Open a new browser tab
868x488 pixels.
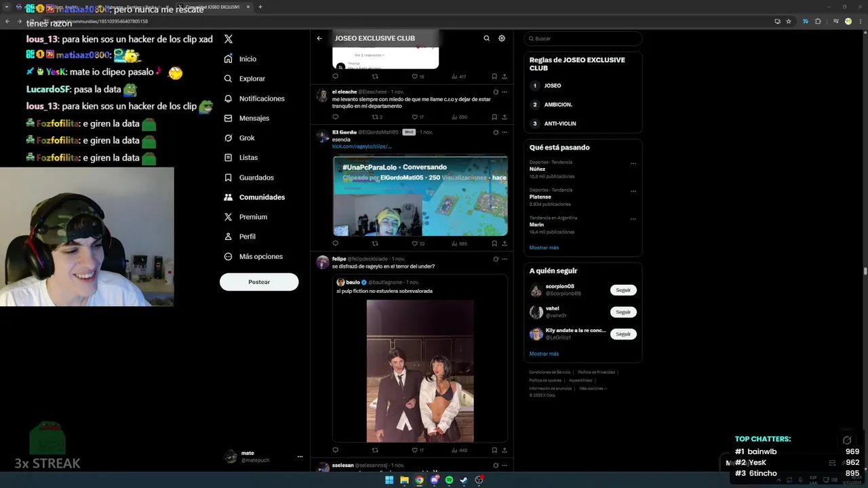(x=260, y=7)
